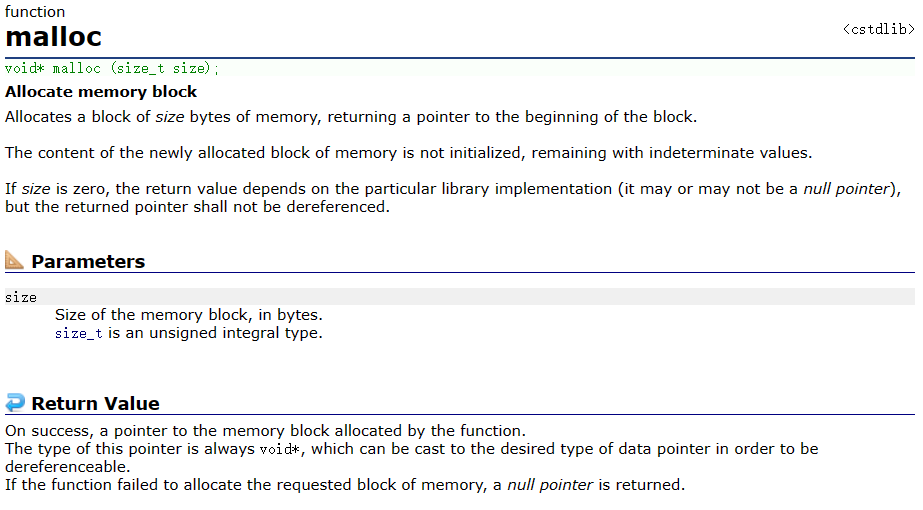The image size is (923, 510).
Task: Click 'Size of the memory block' description
Action: [x=188, y=315]
